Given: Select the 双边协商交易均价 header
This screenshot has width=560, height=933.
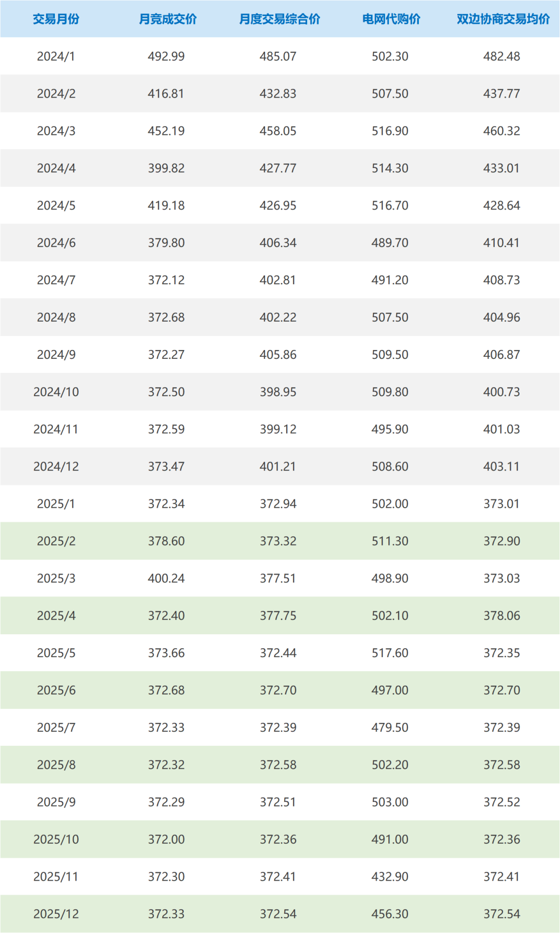Looking at the screenshot, I should point(503,19).
